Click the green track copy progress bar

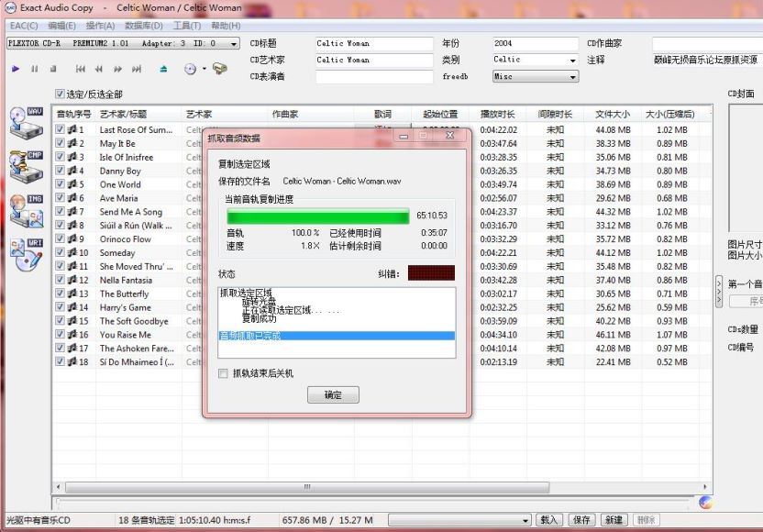(318, 216)
